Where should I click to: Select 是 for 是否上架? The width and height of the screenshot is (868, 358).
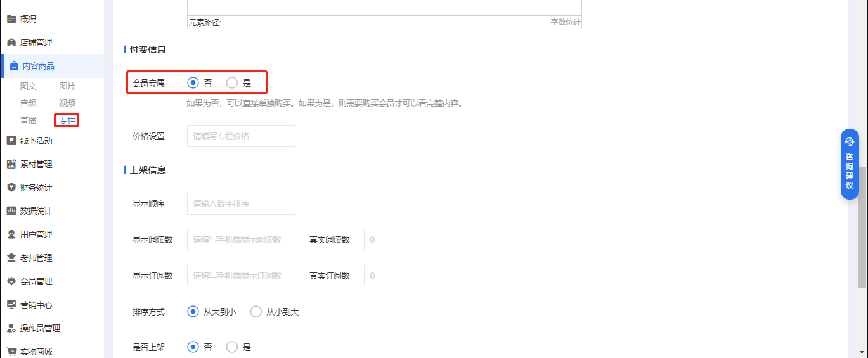tap(232, 347)
